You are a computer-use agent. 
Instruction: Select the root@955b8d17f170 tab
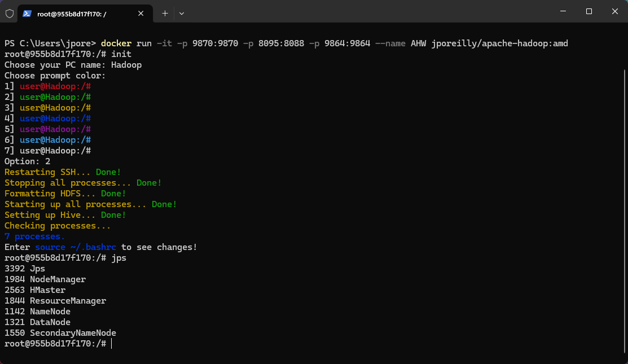pos(85,14)
